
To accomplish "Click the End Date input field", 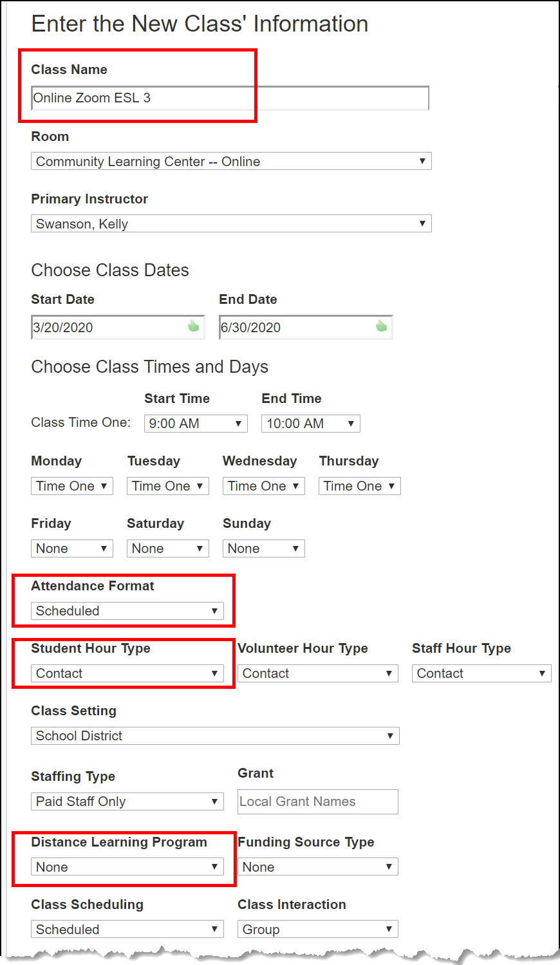I will pos(296,327).
